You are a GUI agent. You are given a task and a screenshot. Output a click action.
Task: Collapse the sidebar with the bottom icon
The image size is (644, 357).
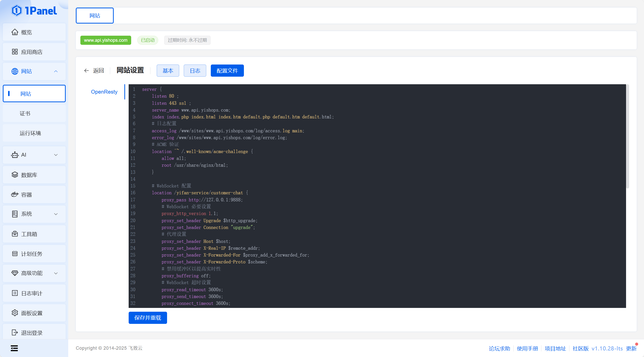[x=14, y=348]
